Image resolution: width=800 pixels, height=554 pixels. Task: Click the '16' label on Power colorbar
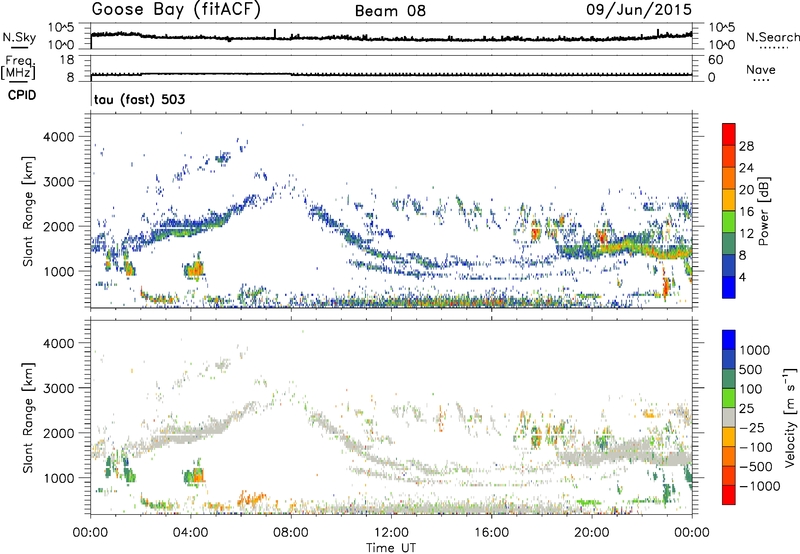tap(746, 212)
